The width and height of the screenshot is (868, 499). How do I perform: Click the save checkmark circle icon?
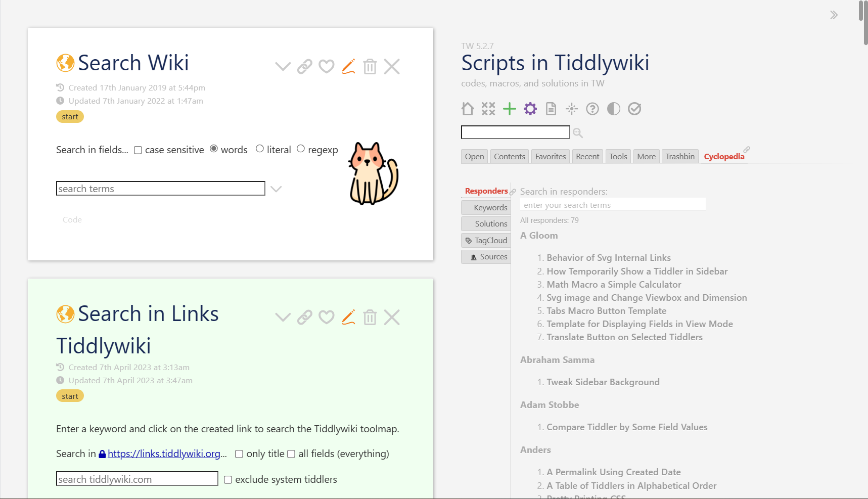[x=634, y=109]
